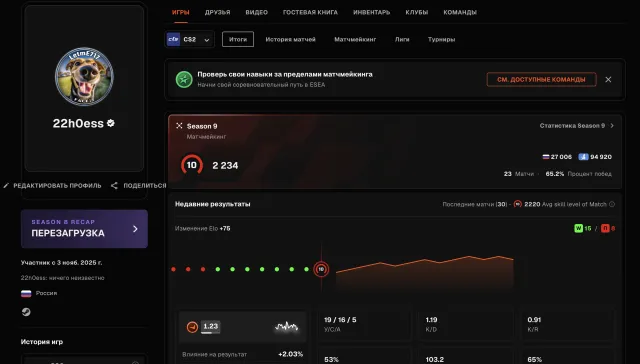Screen dimensions: 640x364
Task: Open the Season 8 Recap ПЕРЕЗАГРУЗКА banner
Action: 84,229
